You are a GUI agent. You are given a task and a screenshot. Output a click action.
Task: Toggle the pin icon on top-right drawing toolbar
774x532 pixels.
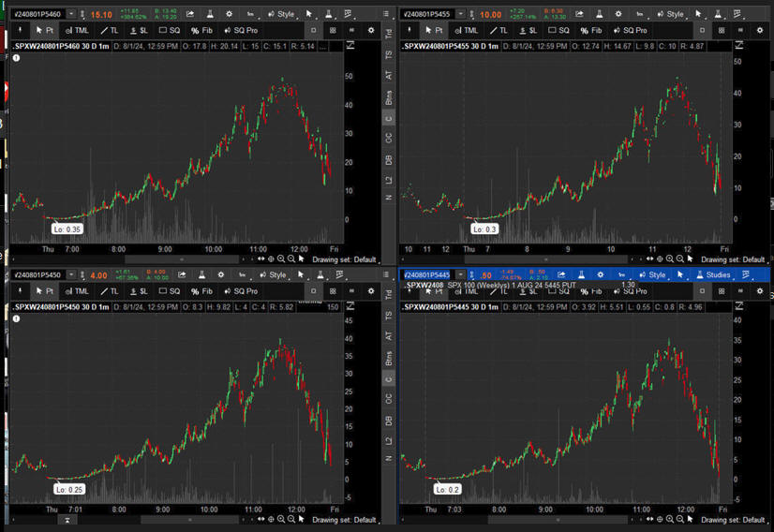point(408,30)
